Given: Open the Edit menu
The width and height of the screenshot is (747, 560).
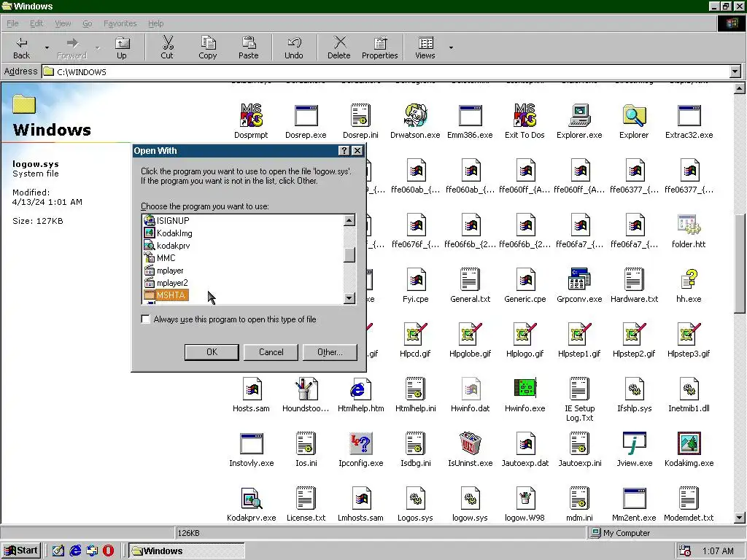Looking at the screenshot, I should (x=36, y=23).
